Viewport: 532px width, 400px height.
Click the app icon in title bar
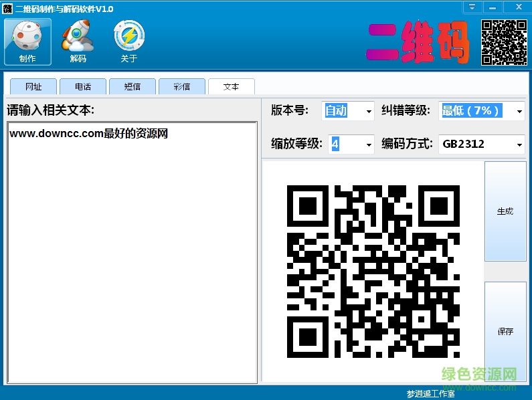(x=7, y=9)
